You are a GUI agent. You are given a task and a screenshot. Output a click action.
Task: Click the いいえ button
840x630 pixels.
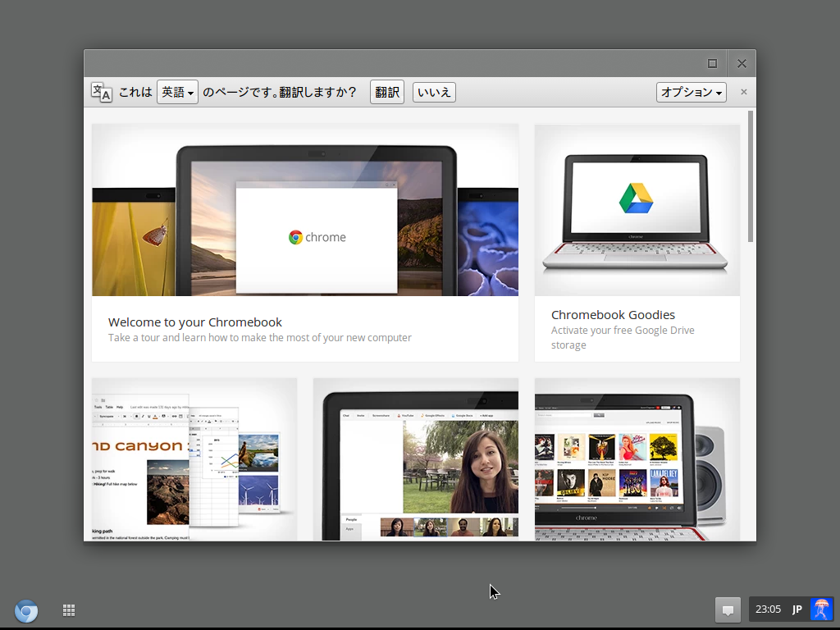coord(434,92)
